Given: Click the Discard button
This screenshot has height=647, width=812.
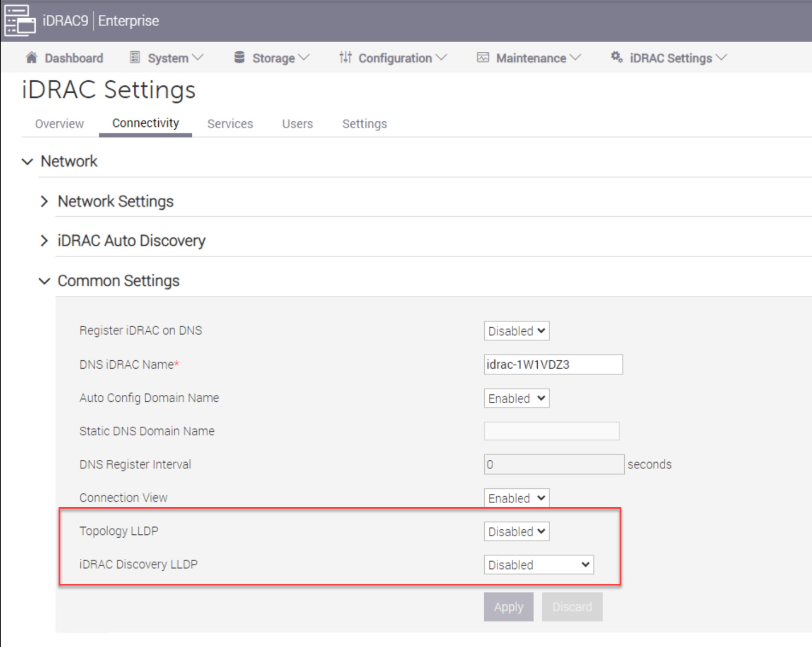Looking at the screenshot, I should [572, 607].
